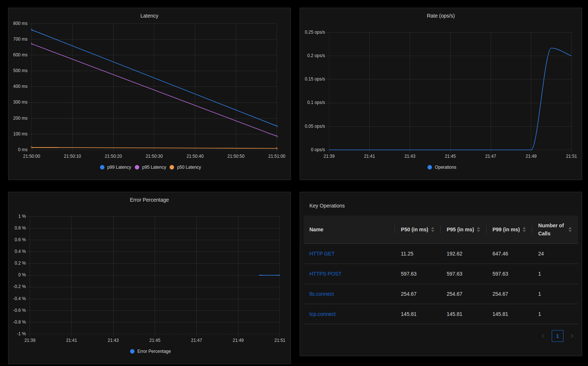Open the tcp.connect operation link
The height and width of the screenshot is (366, 588).
click(x=322, y=314)
